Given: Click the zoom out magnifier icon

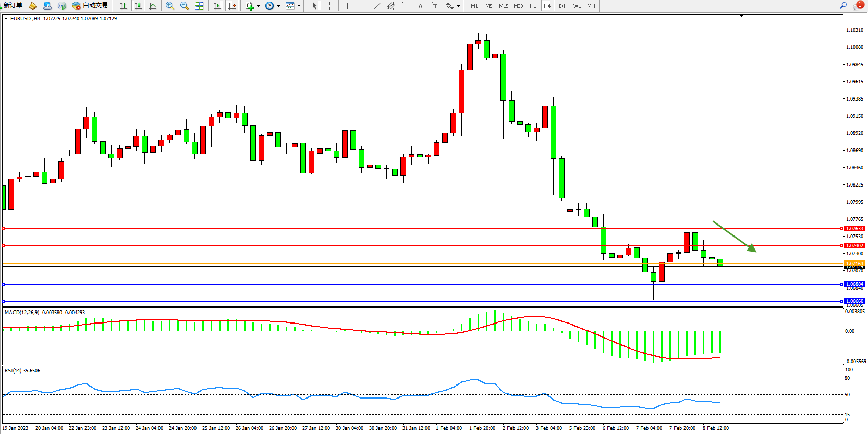Looking at the screenshot, I should (184, 6).
